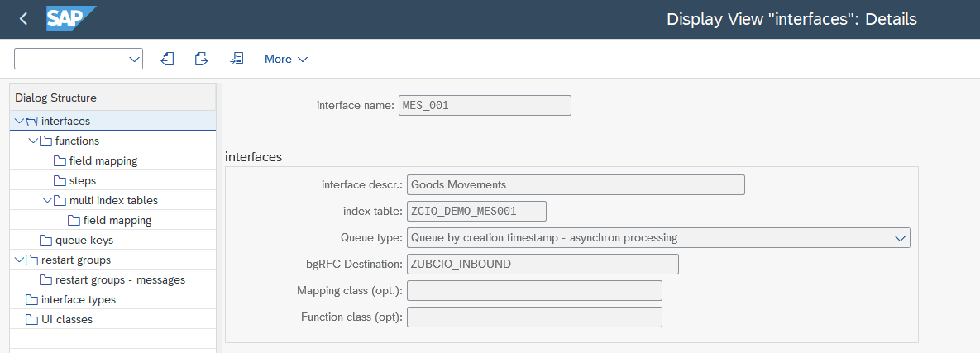This screenshot has height=353, width=980.
Task: Click the bgRFC Destination field
Action: tap(543, 265)
